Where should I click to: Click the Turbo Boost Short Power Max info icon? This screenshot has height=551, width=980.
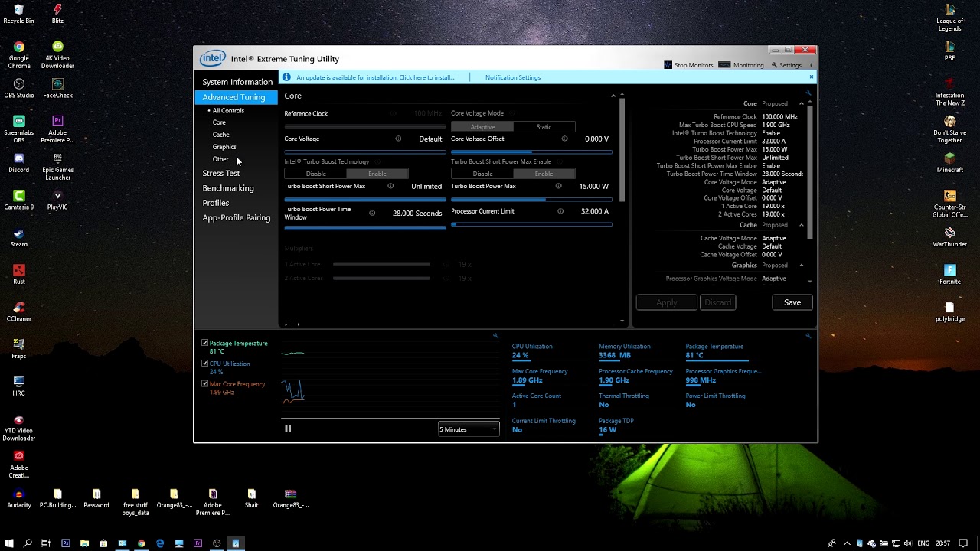[x=390, y=186]
